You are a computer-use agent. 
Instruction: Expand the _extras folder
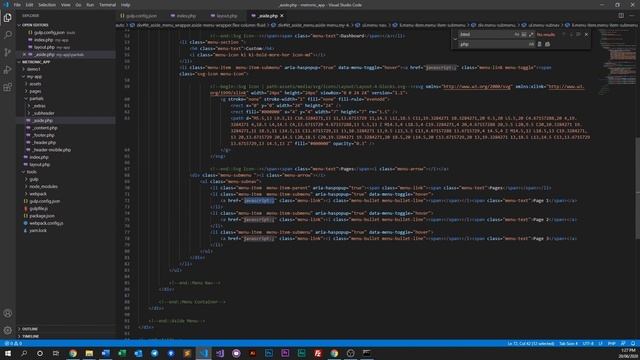tap(66, 106)
